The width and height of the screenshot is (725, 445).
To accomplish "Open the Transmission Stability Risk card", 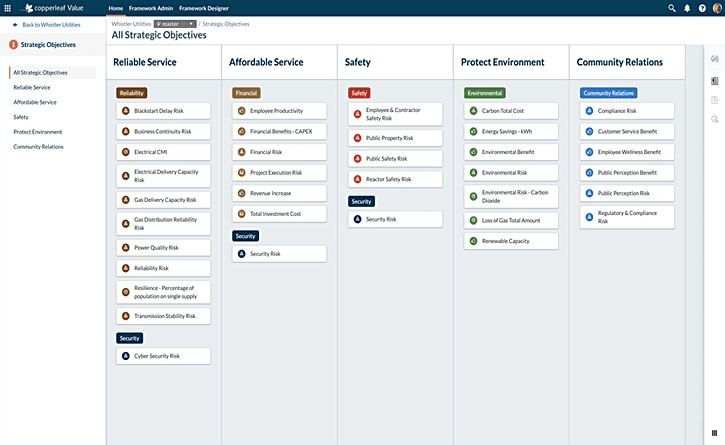I will (163, 316).
